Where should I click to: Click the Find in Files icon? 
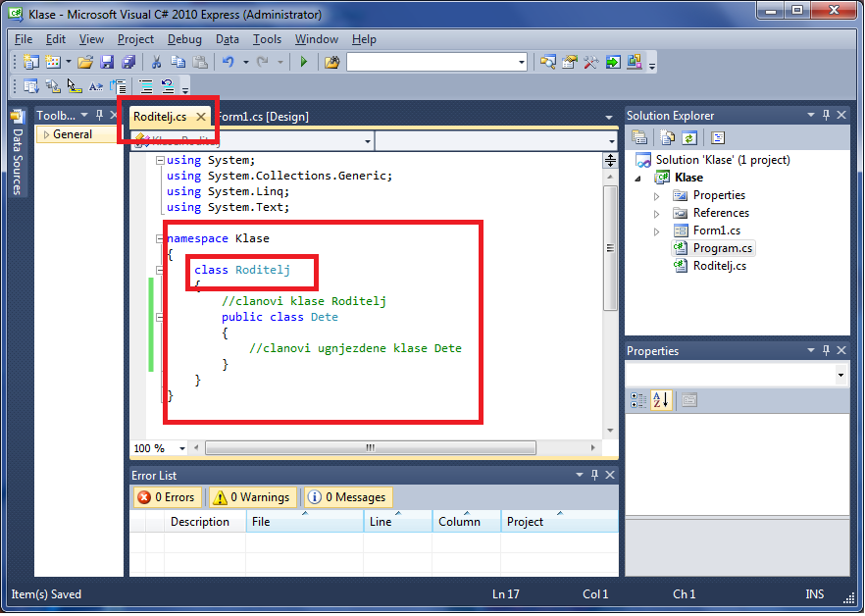(332, 62)
